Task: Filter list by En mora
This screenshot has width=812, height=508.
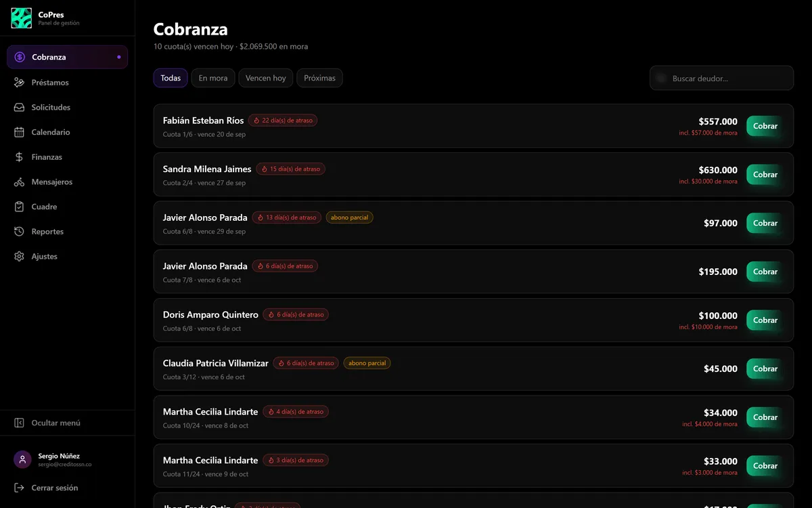Action: coord(213,79)
